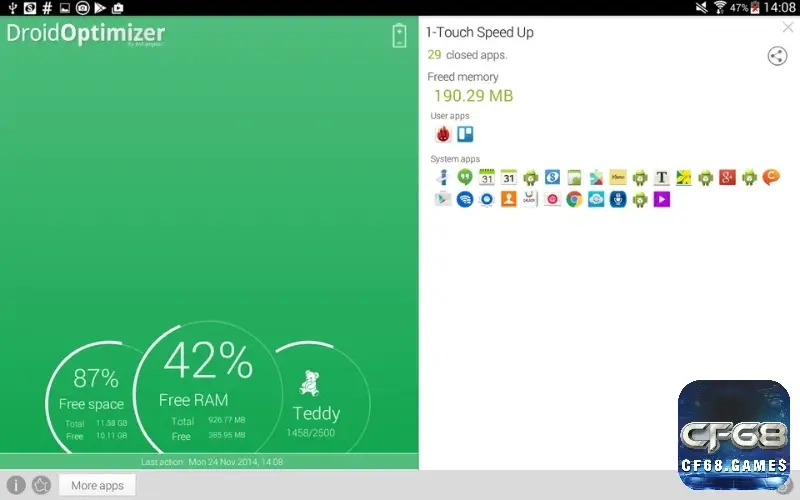This screenshot has width=800, height=500.
Task: Close the 1-Touch Speed Up panel
Action: pos(788,27)
